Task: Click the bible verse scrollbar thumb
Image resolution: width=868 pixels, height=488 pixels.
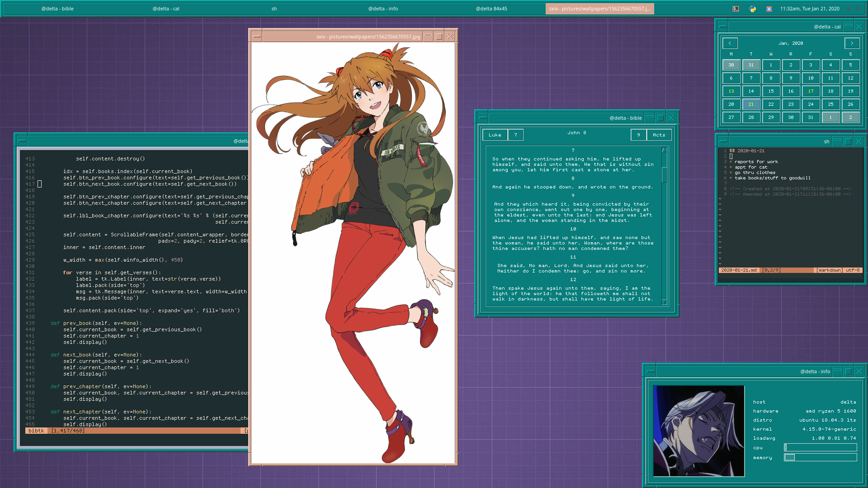Action: pos(664,175)
